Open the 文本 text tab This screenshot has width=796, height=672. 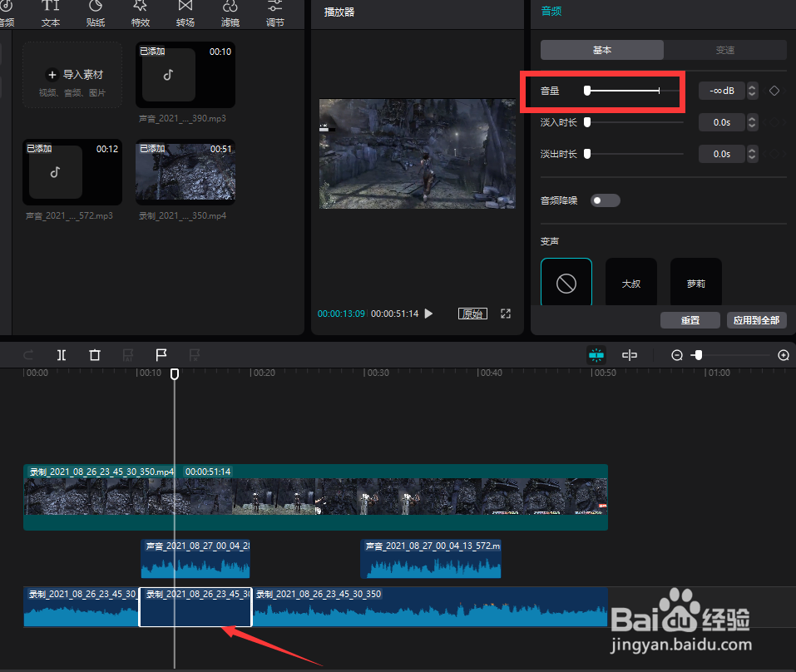coord(50,13)
